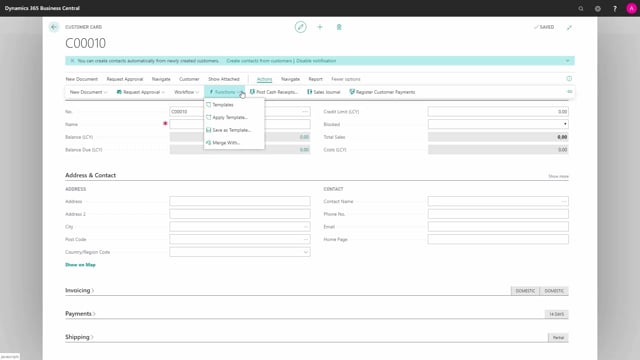This screenshot has width=640, height=360.
Task: Click the Post Cash Receipts action
Action: [274, 92]
